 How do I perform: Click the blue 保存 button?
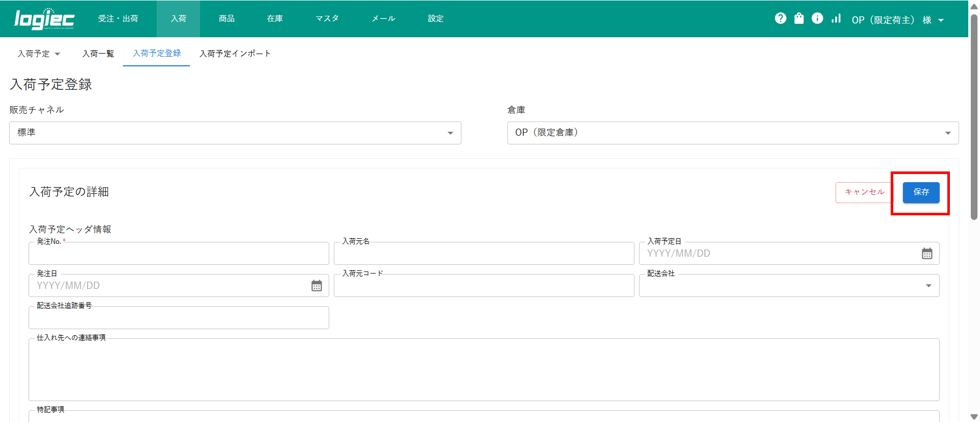(x=921, y=192)
